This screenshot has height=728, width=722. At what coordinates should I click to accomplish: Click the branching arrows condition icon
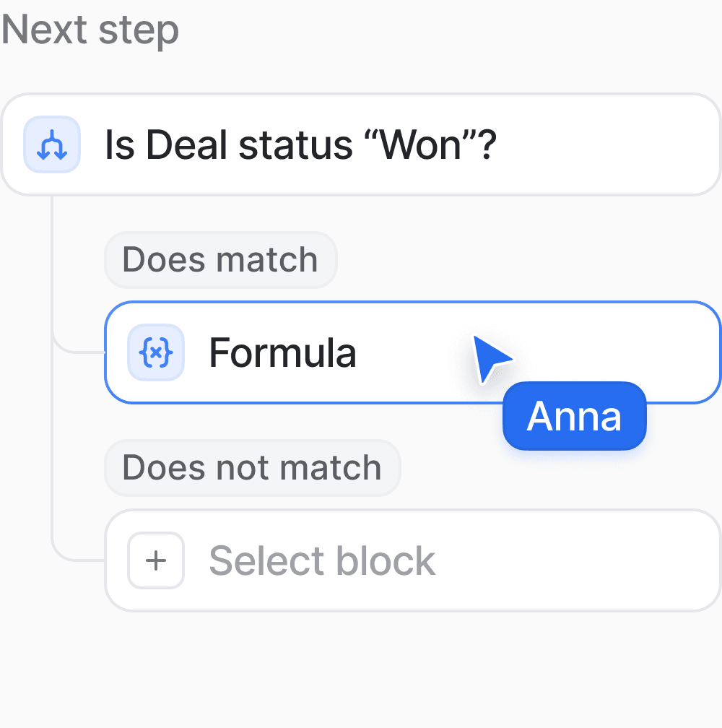tap(52, 144)
